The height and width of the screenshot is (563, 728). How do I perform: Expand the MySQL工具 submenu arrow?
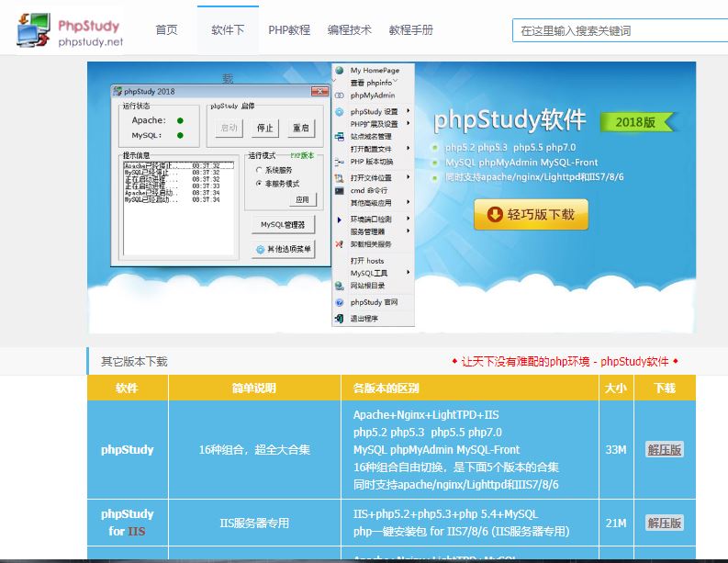(408, 273)
